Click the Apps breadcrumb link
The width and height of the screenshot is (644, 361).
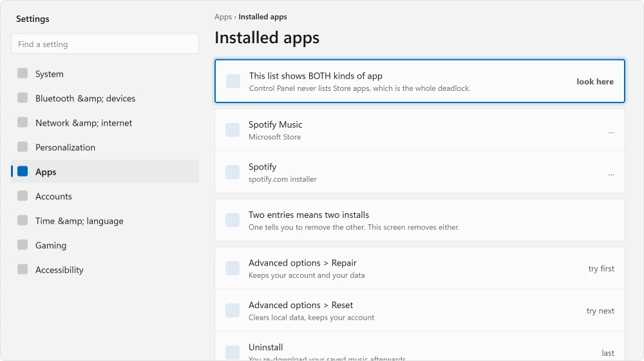(x=223, y=17)
